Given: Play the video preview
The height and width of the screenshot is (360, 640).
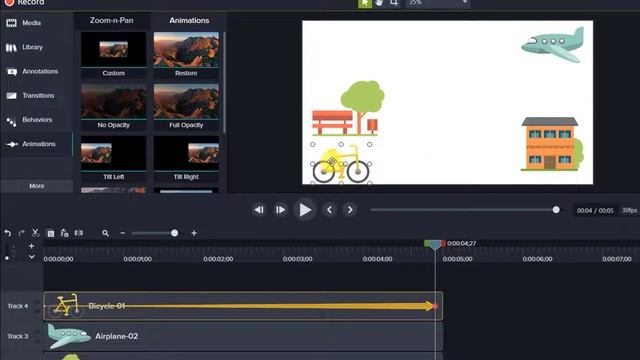Looking at the screenshot, I should click(x=305, y=210).
